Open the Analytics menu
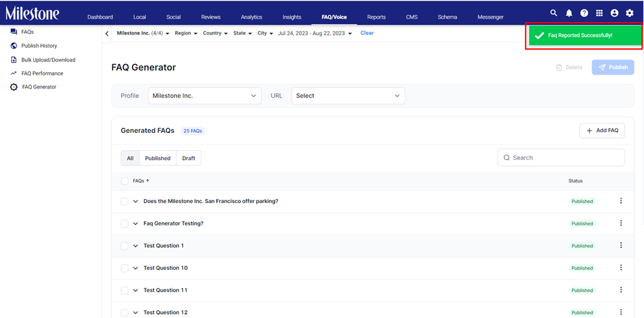Viewport: 644px width, 318px height. coord(252,17)
